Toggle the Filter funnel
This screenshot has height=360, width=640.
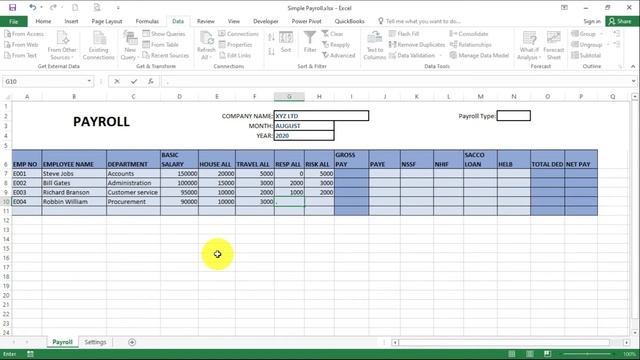tap(310, 42)
